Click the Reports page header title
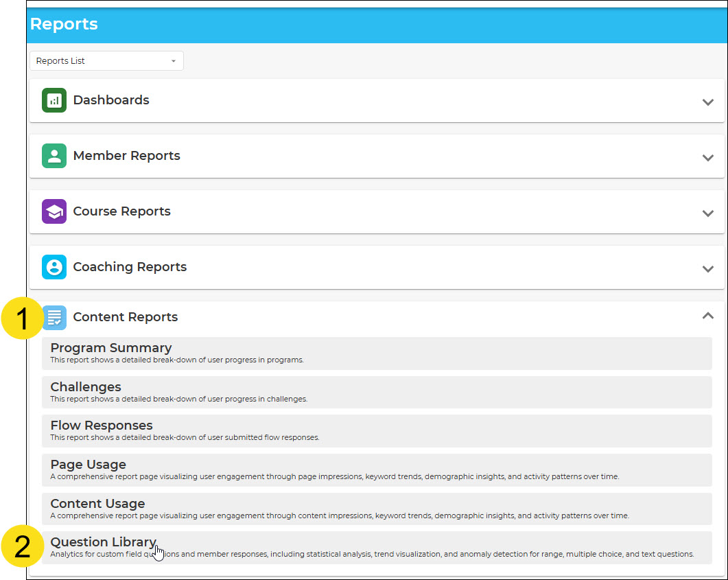This screenshot has height=580, width=728. [x=64, y=24]
